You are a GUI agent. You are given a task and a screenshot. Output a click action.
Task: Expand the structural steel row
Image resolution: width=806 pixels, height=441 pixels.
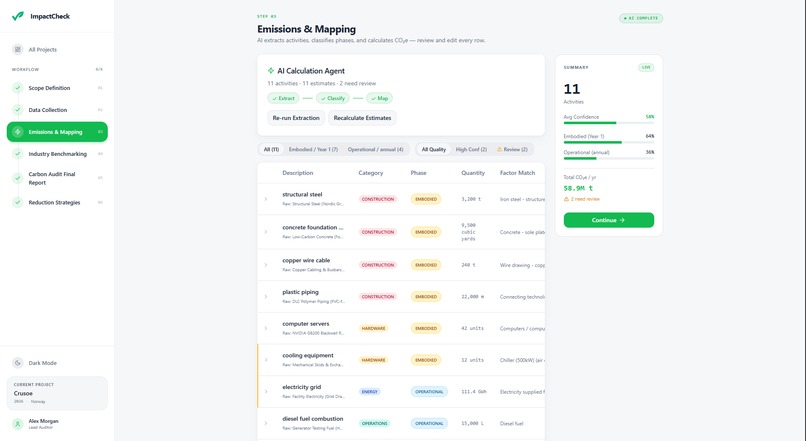266,198
